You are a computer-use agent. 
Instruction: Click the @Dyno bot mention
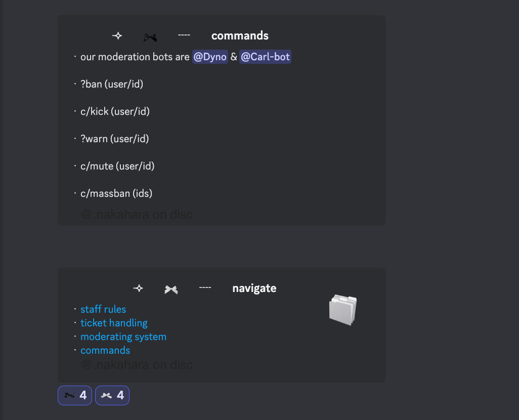(209, 57)
